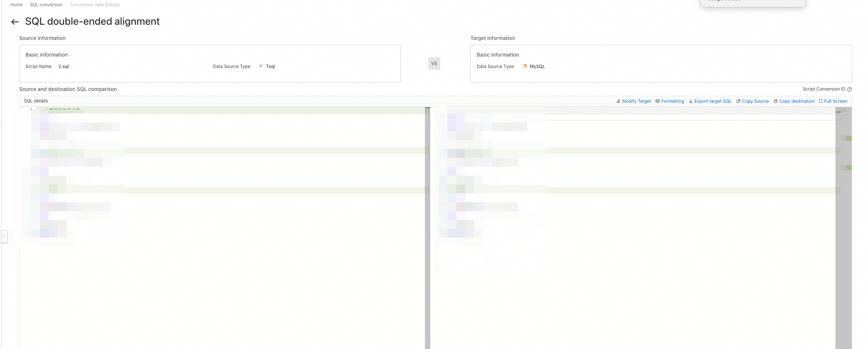
Task: Click the source SQL pane vertical scrollbar
Action: click(x=428, y=228)
